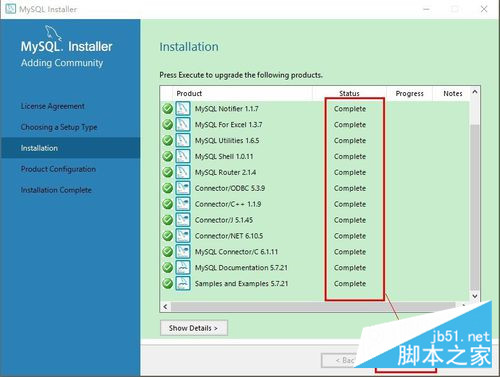Select the Connector/NET 6.10.5 row name
The width and height of the screenshot is (500, 377).
click(229, 236)
